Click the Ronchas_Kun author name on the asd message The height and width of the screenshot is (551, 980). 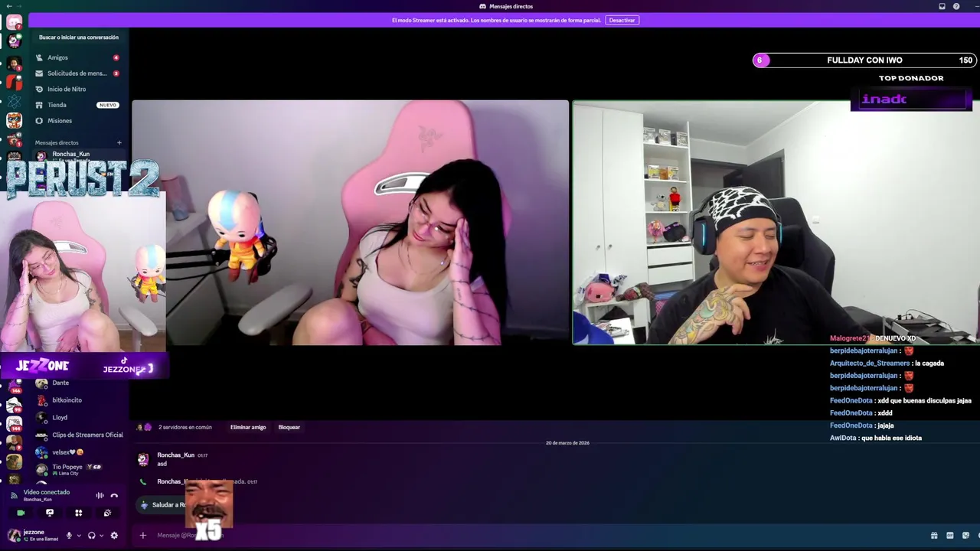pyautogui.click(x=175, y=455)
